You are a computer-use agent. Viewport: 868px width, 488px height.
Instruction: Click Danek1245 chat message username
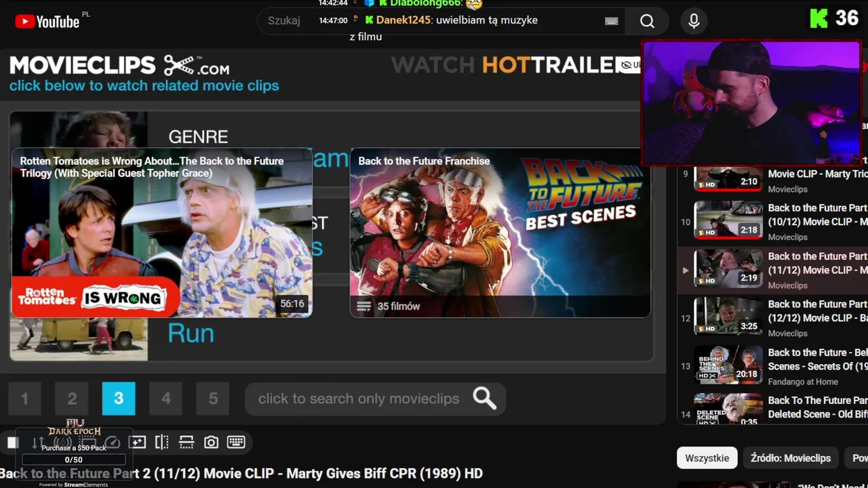coord(403,20)
